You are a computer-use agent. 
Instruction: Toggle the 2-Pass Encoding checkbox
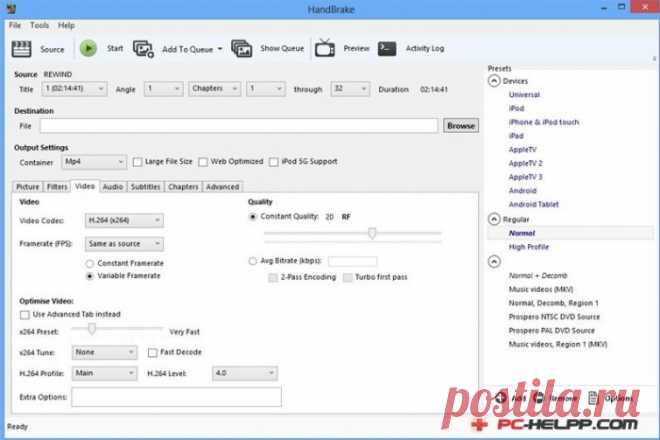(273, 277)
